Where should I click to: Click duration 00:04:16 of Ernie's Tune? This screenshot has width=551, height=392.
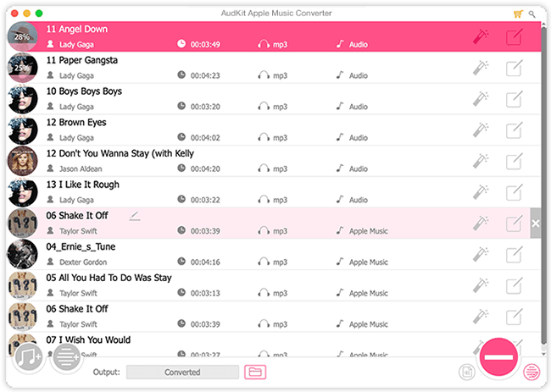pos(205,262)
